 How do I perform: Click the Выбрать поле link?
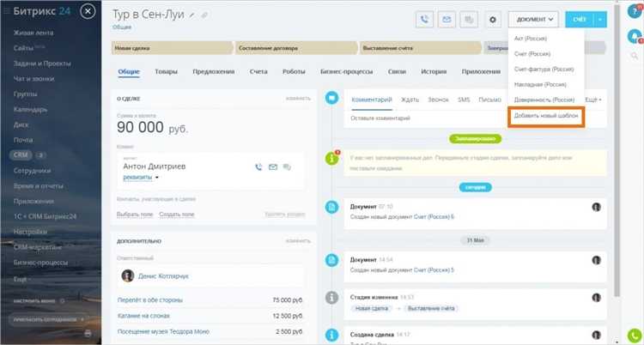(133, 213)
